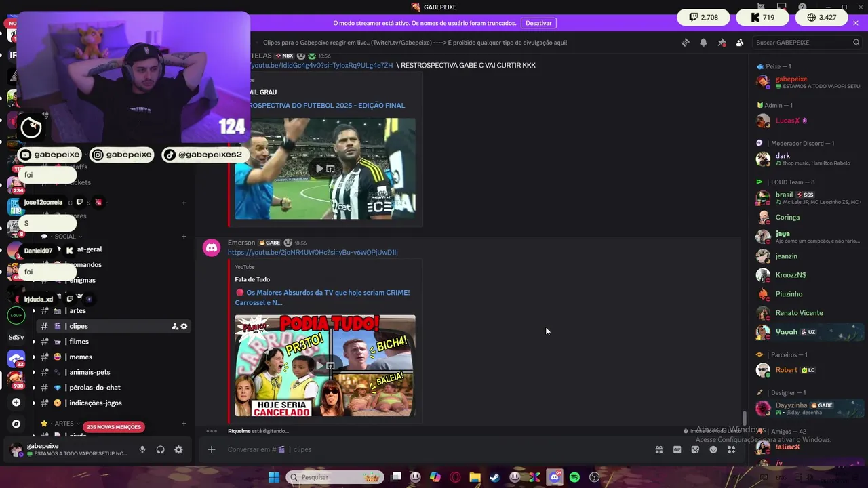Collapse the ARTES category
This screenshot has height=488, width=868.
(64, 424)
